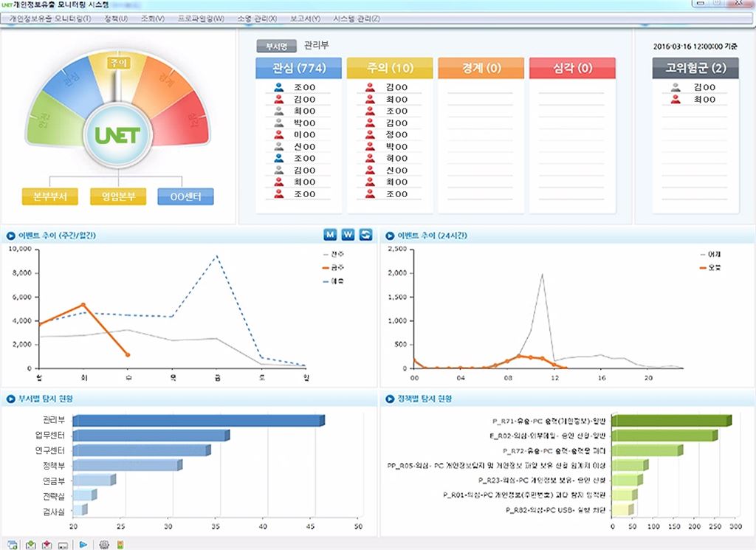Viewport: 756px width, 550px height.
Task: Open the 보고서(Y) menu
Action: (306, 18)
